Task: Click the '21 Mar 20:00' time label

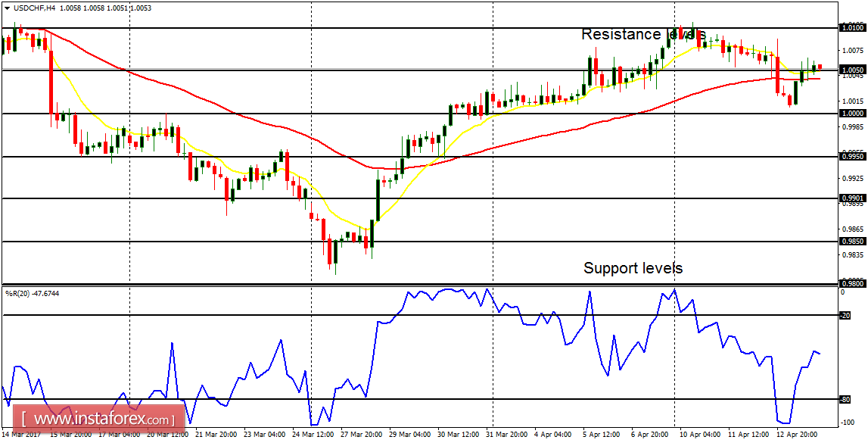Action: click(x=217, y=434)
